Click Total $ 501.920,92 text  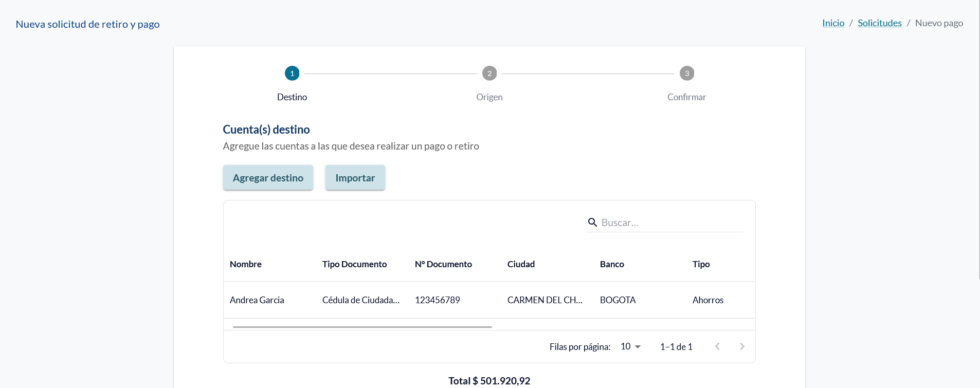[x=489, y=381]
